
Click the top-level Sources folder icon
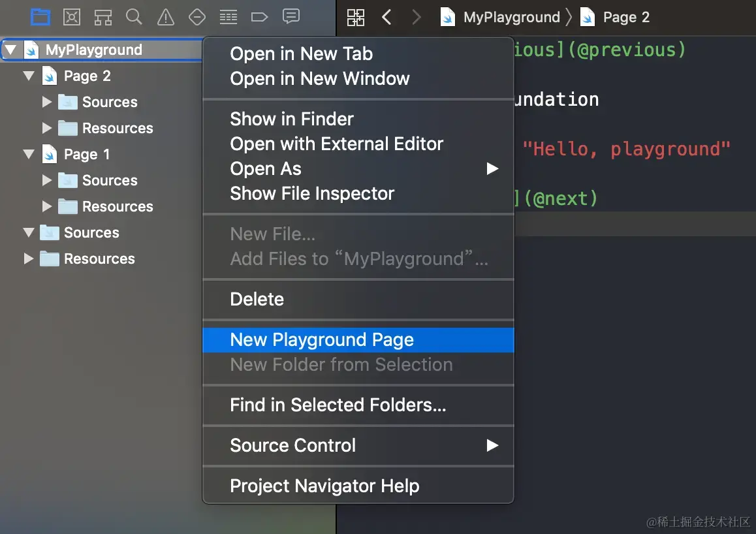50,232
